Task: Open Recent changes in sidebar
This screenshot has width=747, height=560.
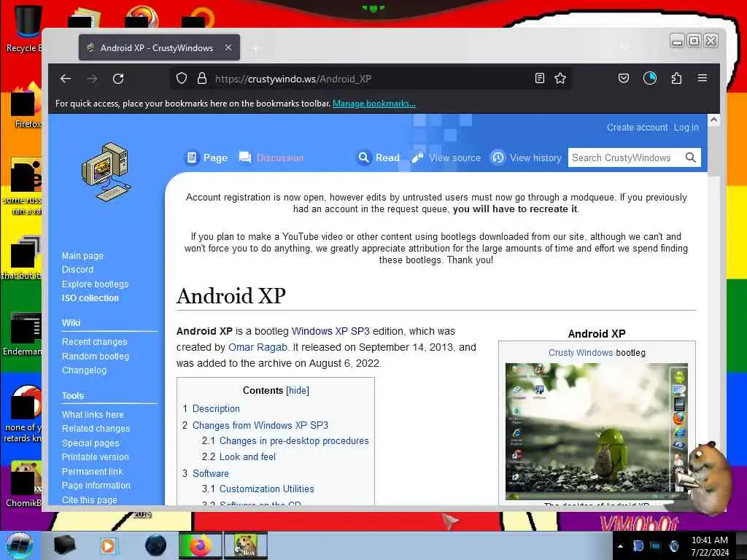Action: (94, 342)
